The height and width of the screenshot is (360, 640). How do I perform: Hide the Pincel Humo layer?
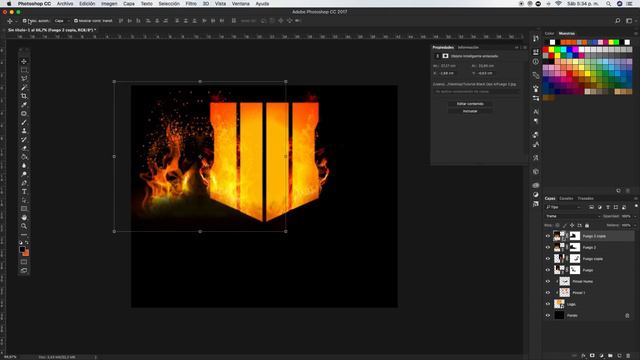pyautogui.click(x=548, y=281)
